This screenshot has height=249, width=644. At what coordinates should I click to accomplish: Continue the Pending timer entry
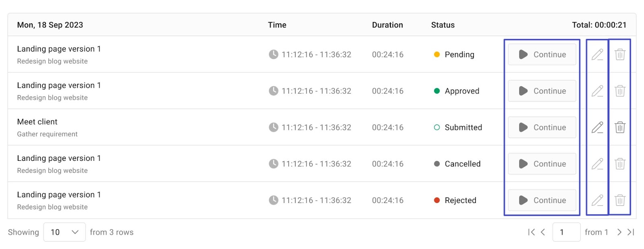click(542, 54)
